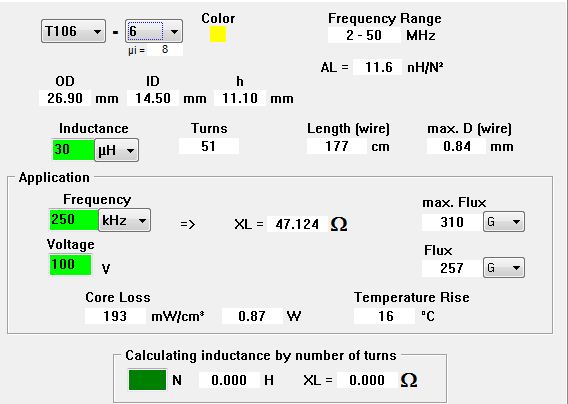Viewport: 568px width, 404px height.
Task: Click the green Voltage field showing 100
Action: pos(71,265)
